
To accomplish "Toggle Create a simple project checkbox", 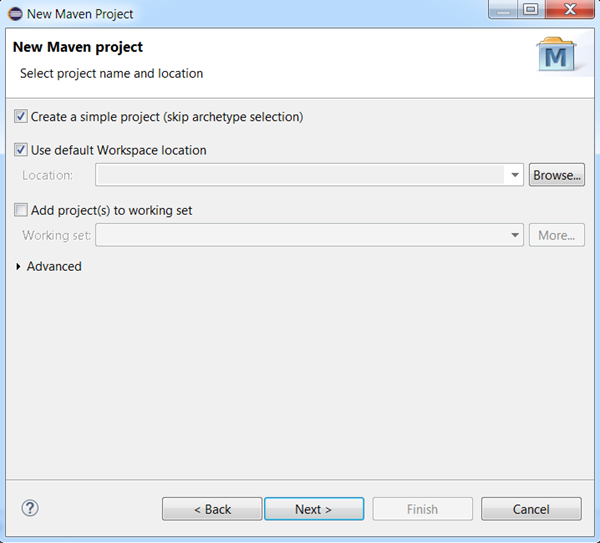I will click(22, 117).
